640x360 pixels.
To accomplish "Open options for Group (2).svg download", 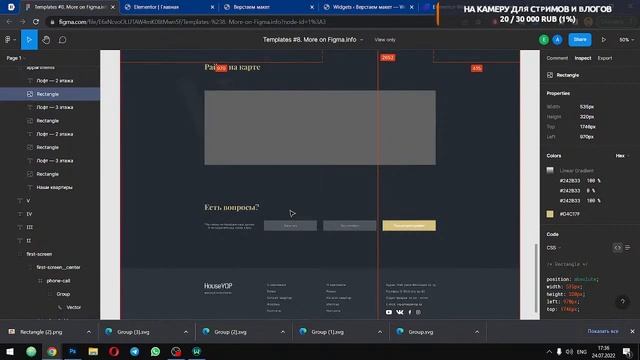I will (282, 332).
